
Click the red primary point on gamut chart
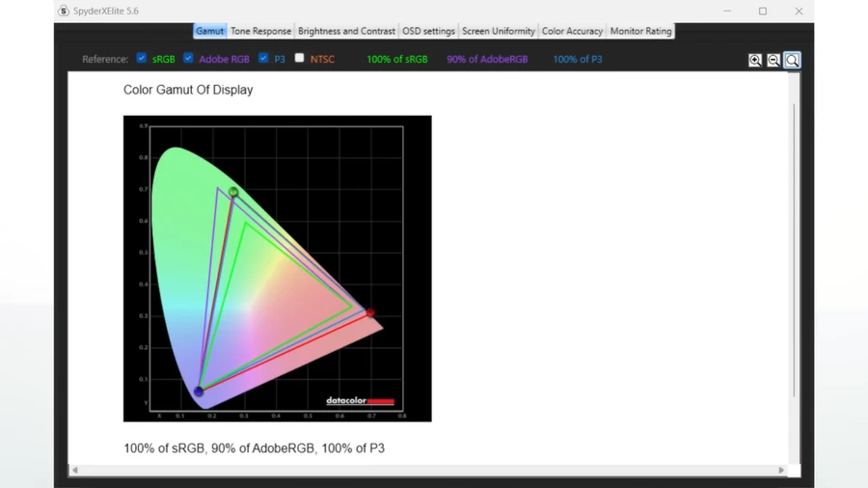[370, 312]
